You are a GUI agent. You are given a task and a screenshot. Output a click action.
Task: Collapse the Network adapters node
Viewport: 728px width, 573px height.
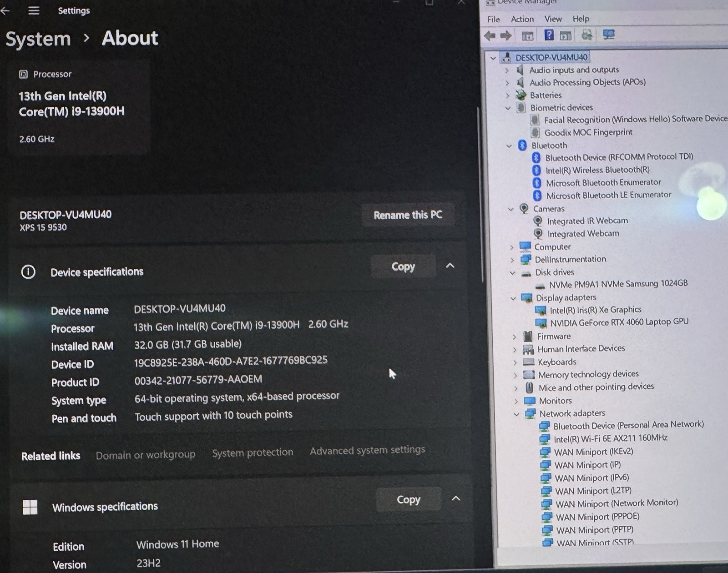pyautogui.click(x=516, y=414)
